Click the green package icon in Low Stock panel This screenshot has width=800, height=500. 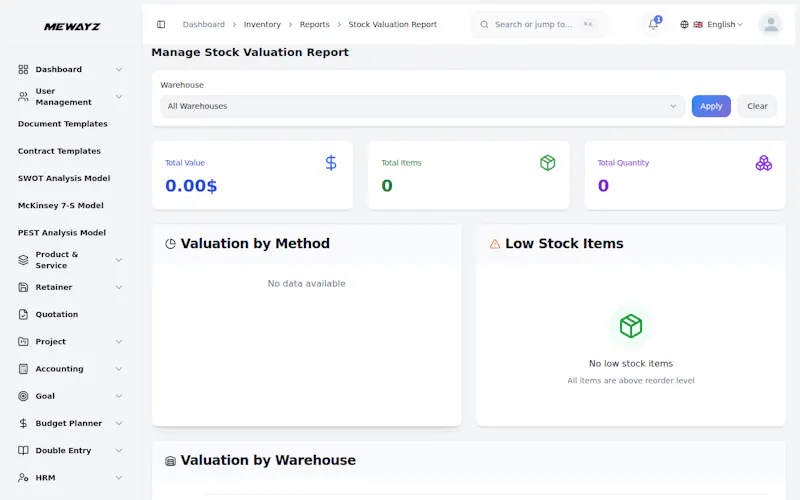click(x=631, y=326)
